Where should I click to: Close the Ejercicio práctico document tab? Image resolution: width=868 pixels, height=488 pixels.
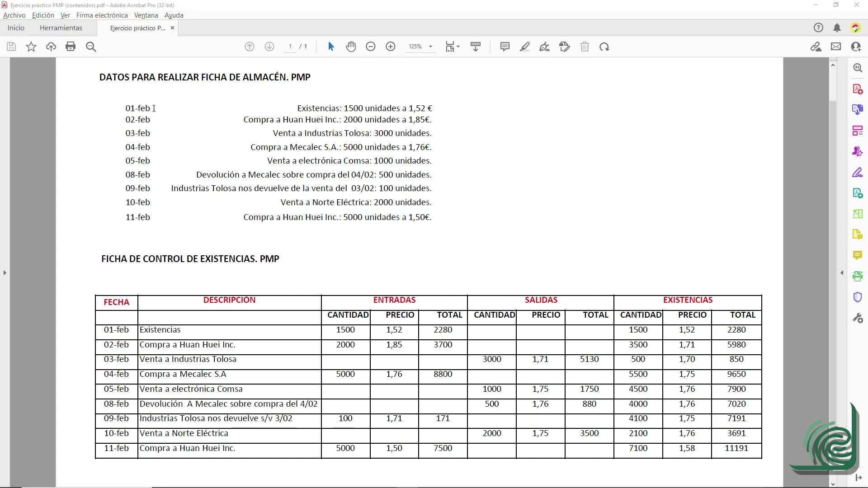click(172, 28)
